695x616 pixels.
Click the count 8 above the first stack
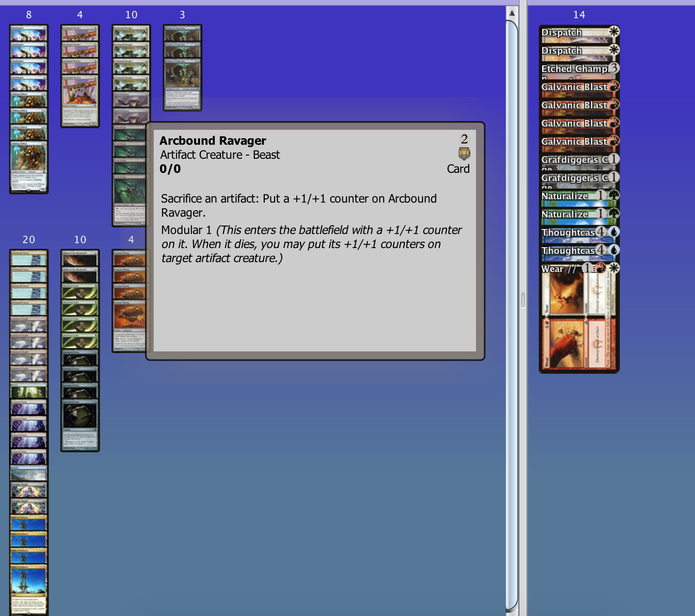coord(29,15)
